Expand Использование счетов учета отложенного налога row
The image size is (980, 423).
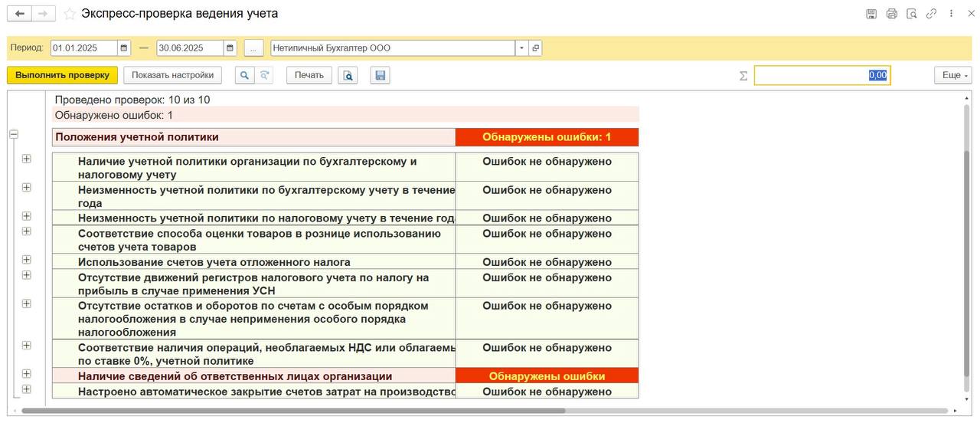(x=27, y=260)
